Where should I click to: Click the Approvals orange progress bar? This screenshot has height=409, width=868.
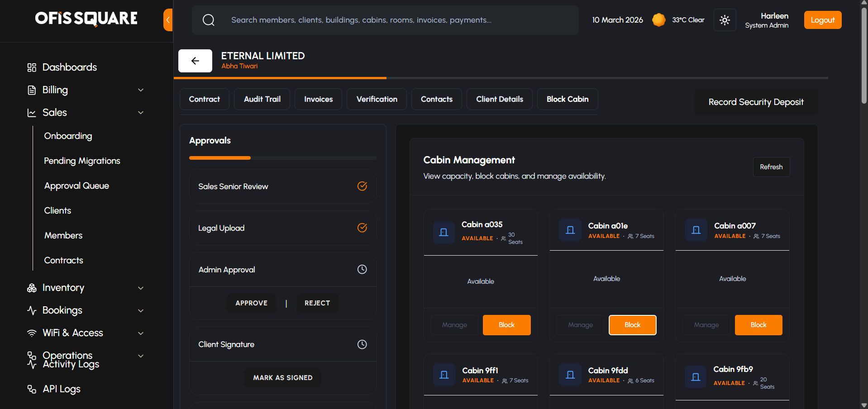click(220, 158)
